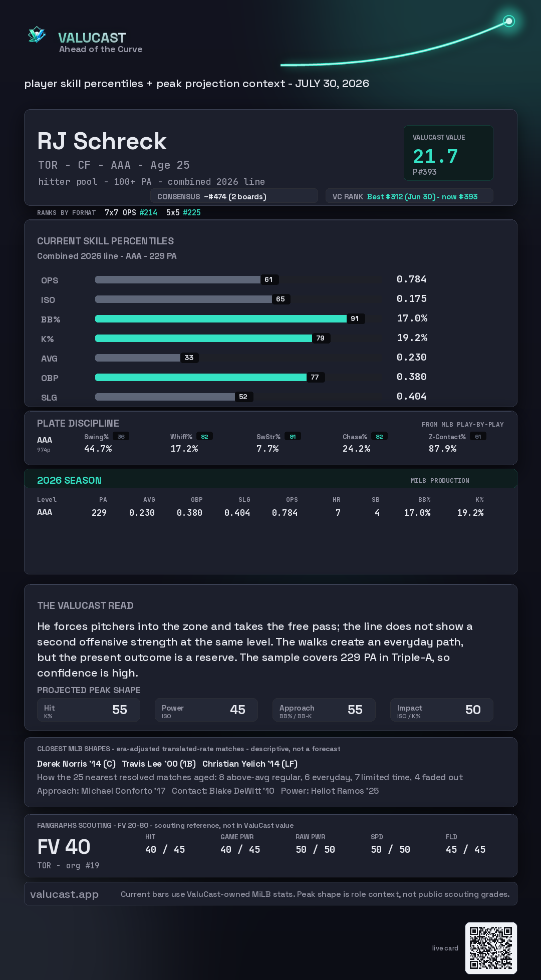
Task: Click the AVG 33 percentile badge
Action: click(189, 358)
